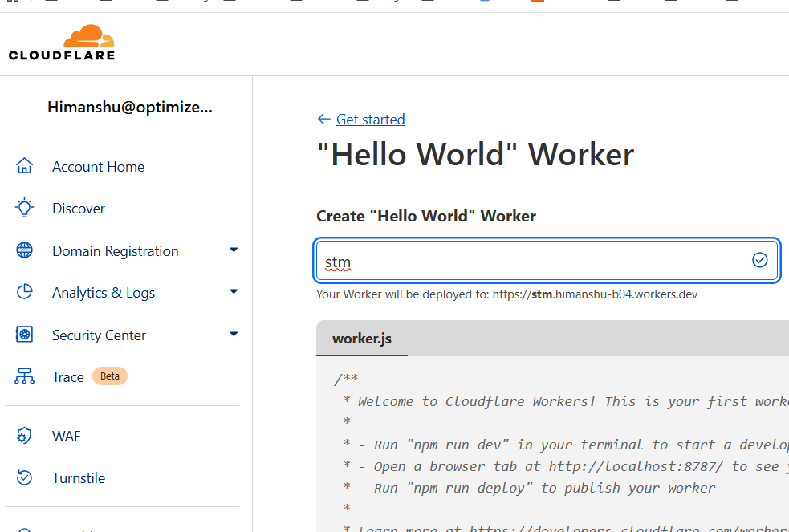
Task: Click the WAF shield icon
Action: pyautogui.click(x=24, y=436)
